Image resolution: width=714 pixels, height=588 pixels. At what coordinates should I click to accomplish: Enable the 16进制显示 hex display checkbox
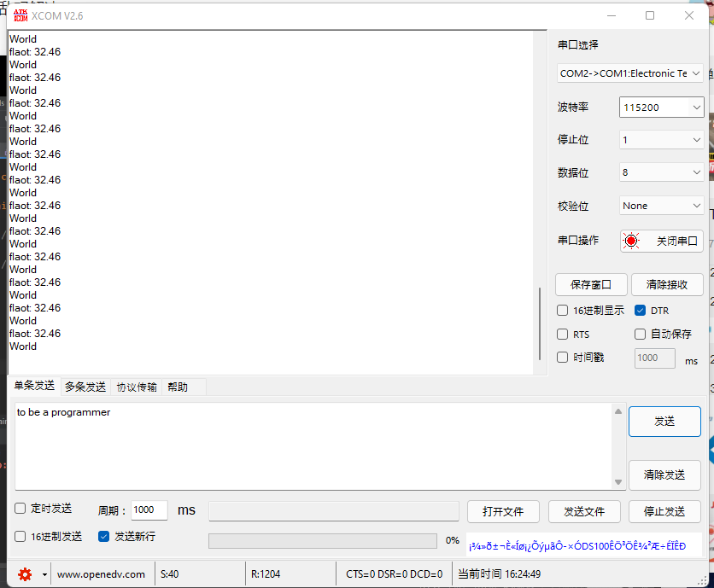[562, 311]
